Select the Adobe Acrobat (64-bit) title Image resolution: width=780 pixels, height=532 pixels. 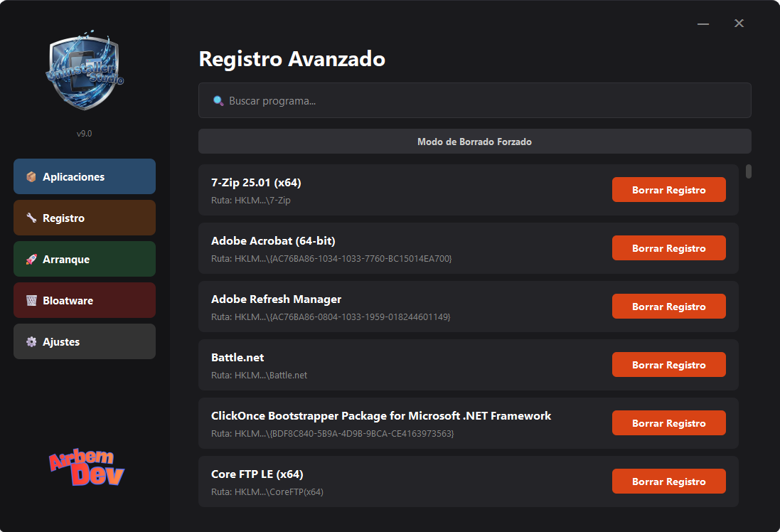[273, 241]
